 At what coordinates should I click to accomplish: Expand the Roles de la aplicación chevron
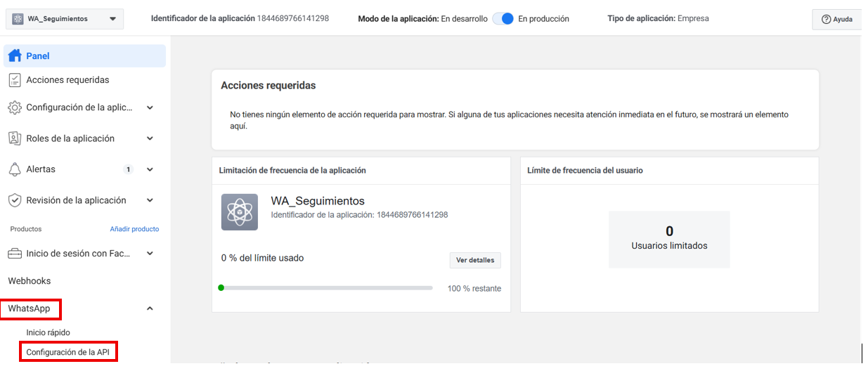pyautogui.click(x=150, y=138)
